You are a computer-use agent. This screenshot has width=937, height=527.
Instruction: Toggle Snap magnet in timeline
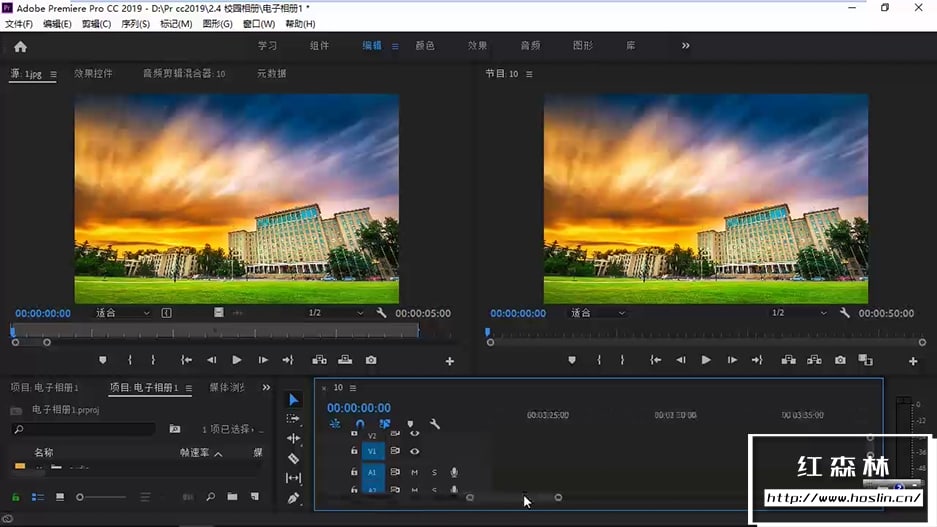(360, 424)
